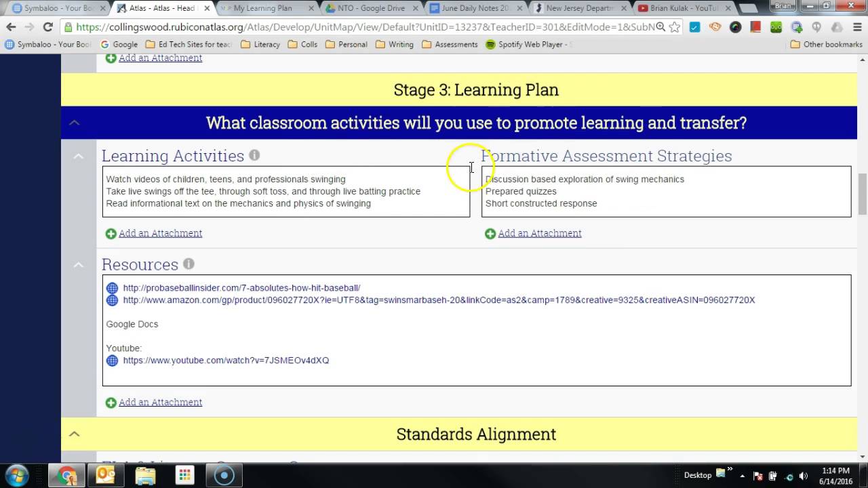Switch to the My Learning Plan tab
The height and width of the screenshot is (488, 868).
point(267,8)
